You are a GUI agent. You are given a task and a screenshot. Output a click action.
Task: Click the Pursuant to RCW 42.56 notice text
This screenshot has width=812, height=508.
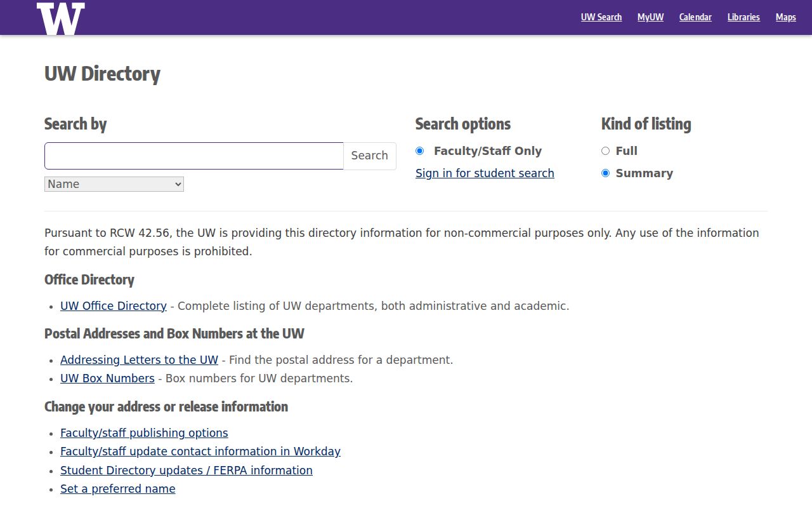[402, 242]
